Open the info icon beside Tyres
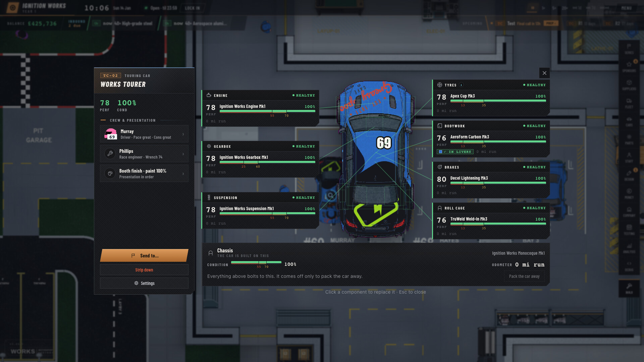Viewport: 644px width, 362px height. point(461,85)
